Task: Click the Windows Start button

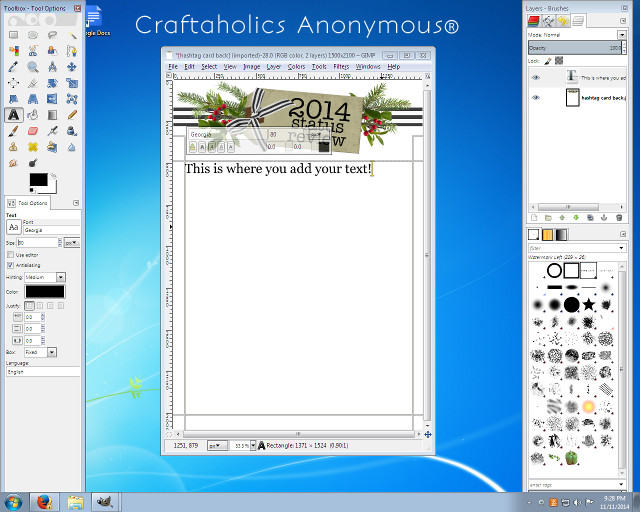Action: (x=13, y=502)
